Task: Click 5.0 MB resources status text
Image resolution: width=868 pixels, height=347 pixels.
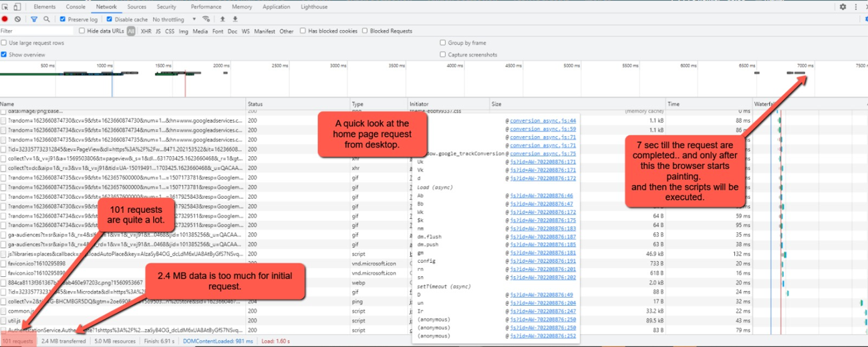Action: coord(115,341)
